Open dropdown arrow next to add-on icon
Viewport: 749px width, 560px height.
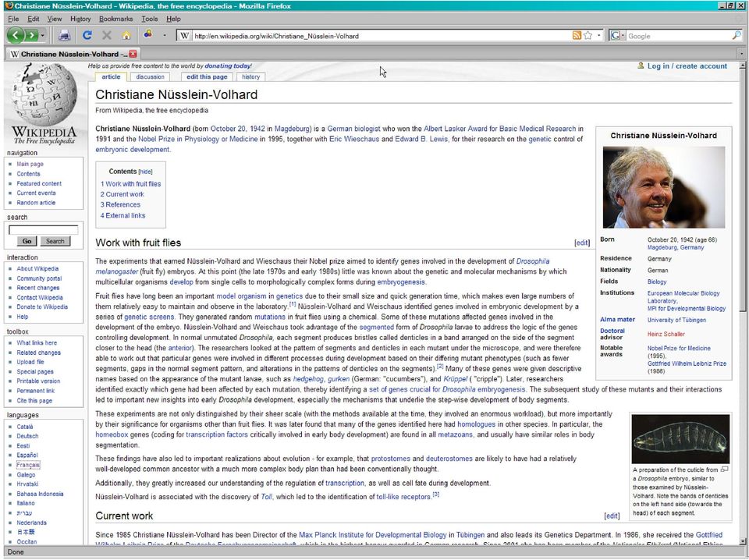pos(165,35)
